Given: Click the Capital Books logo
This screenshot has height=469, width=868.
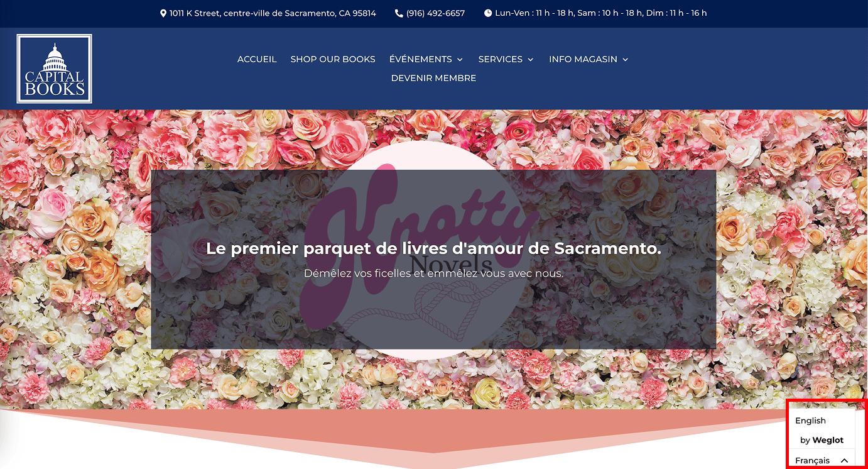Looking at the screenshot, I should click(x=55, y=69).
